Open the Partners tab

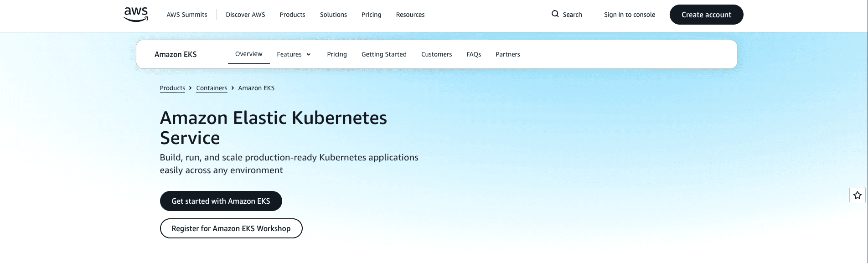pyautogui.click(x=508, y=54)
